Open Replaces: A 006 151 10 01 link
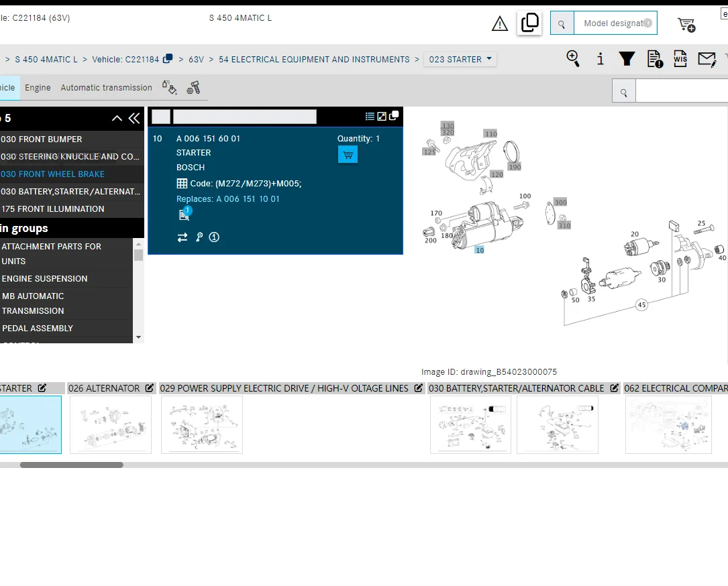This screenshot has height=586, width=728. 228,198
